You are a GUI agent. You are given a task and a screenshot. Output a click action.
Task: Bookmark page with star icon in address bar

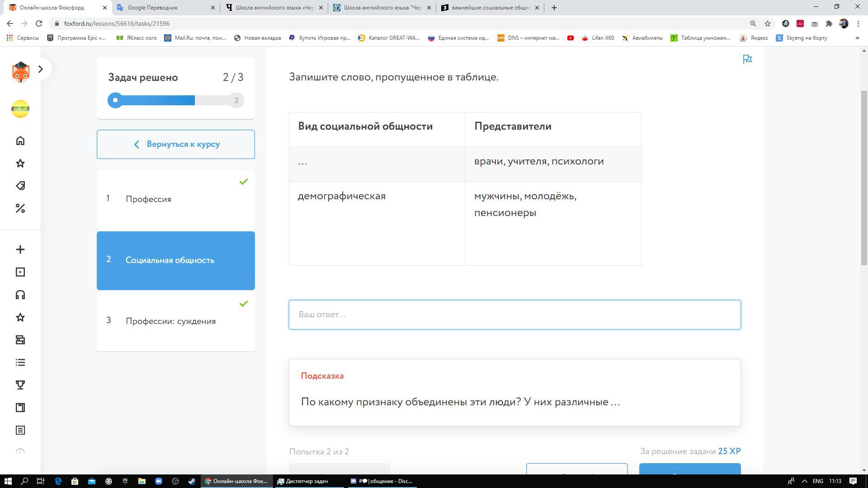tap(767, 23)
